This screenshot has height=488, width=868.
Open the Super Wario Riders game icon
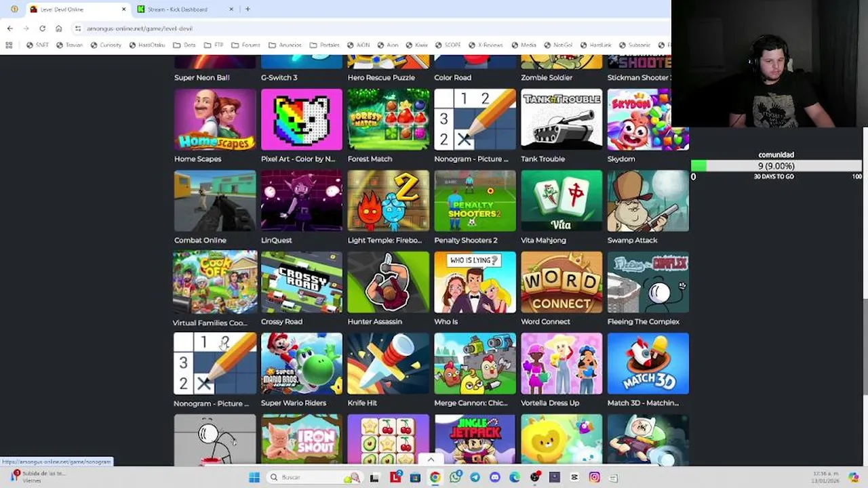(x=302, y=363)
